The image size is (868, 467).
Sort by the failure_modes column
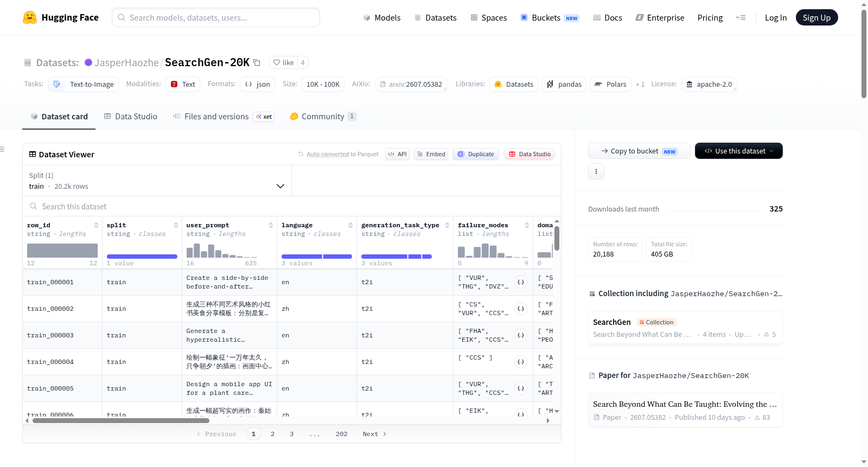(527, 225)
